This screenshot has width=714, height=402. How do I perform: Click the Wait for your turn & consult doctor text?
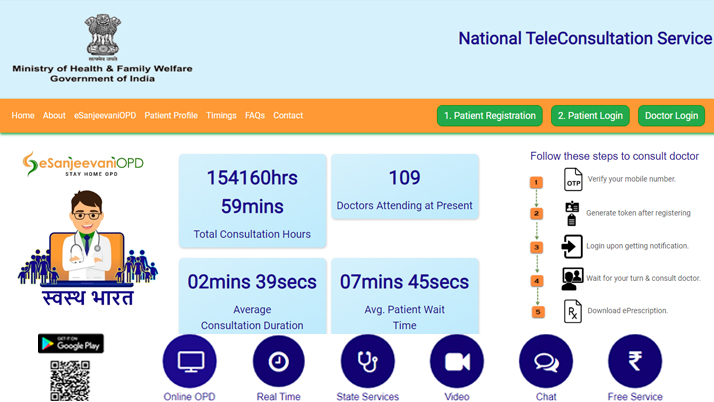tap(643, 278)
